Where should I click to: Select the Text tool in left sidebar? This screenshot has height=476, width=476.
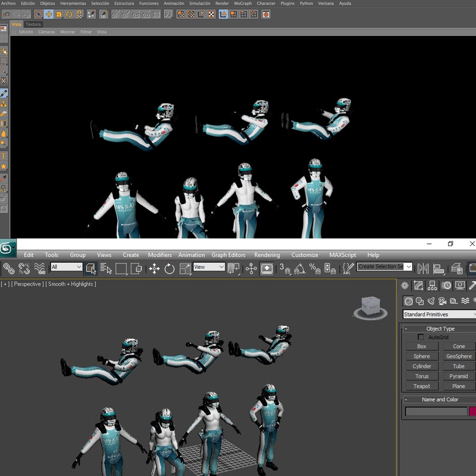tap(4, 156)
